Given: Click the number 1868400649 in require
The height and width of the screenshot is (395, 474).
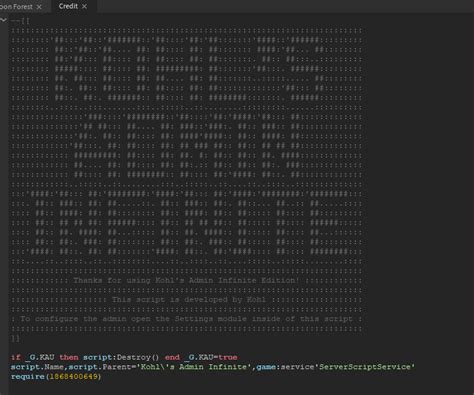Looking at the screenshot, I should tap(73, 377).
